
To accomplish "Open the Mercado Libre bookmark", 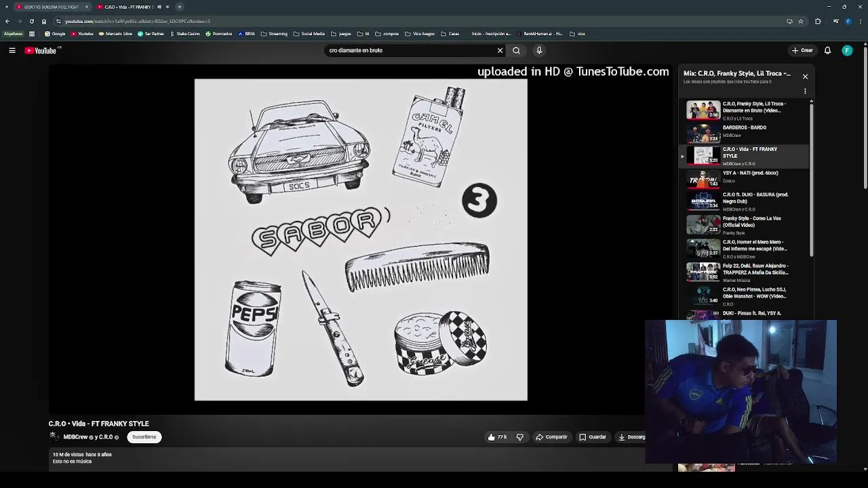I will coord(115,34).
